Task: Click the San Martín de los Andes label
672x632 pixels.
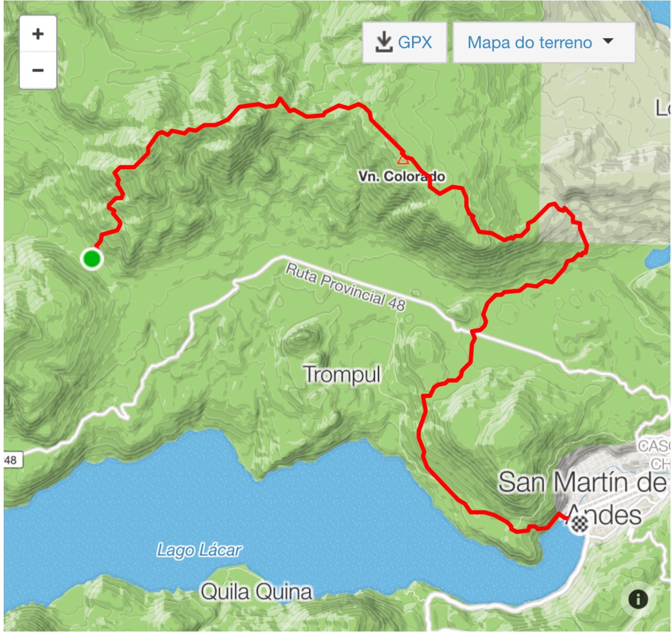Action: point(582,498)
